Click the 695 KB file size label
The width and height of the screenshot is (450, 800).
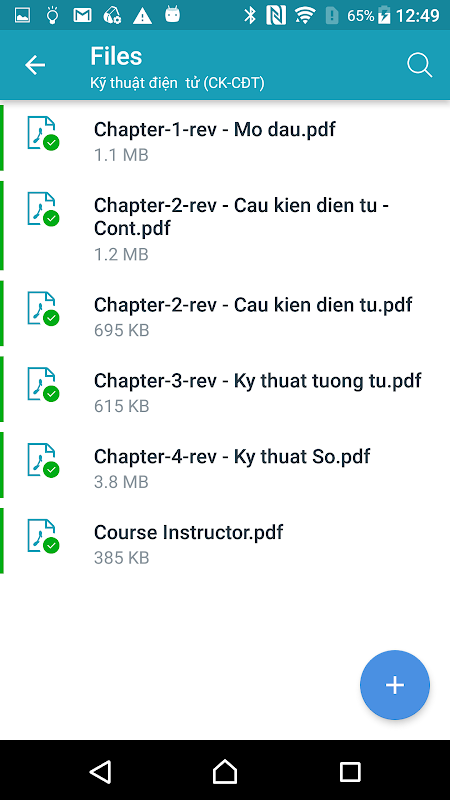point(121,330)
